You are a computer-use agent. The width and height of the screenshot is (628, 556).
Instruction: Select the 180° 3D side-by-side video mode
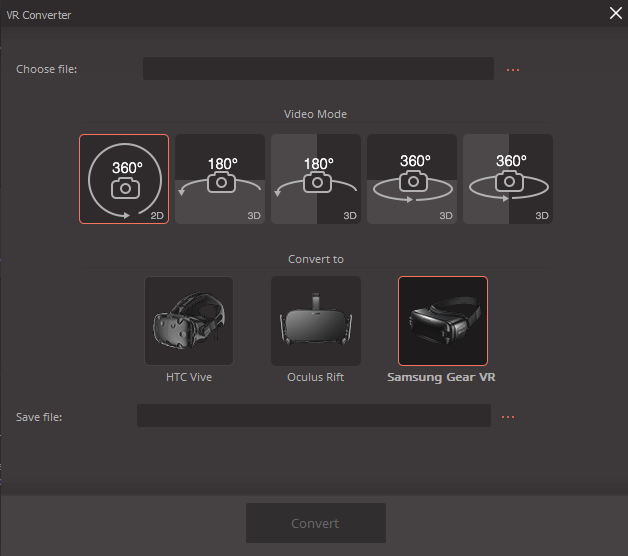pos(316,179)
